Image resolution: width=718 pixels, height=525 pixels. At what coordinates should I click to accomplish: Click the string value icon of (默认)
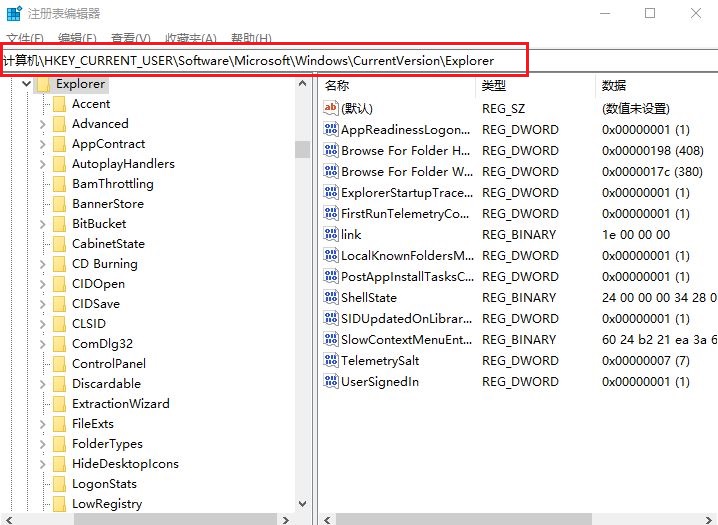(331, 108)
